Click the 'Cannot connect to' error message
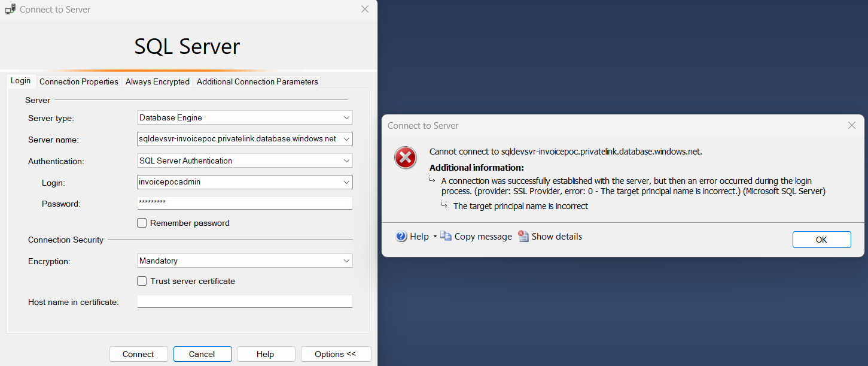This screenshot has height=366, width=868. point(565,152)
